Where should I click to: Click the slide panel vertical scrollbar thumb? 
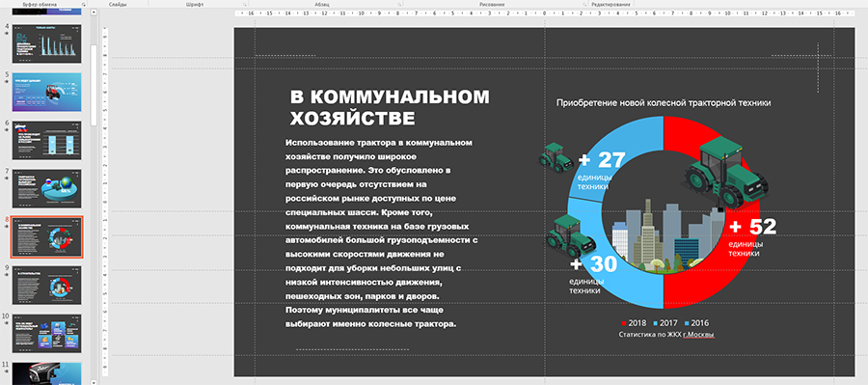coord(95,84)
